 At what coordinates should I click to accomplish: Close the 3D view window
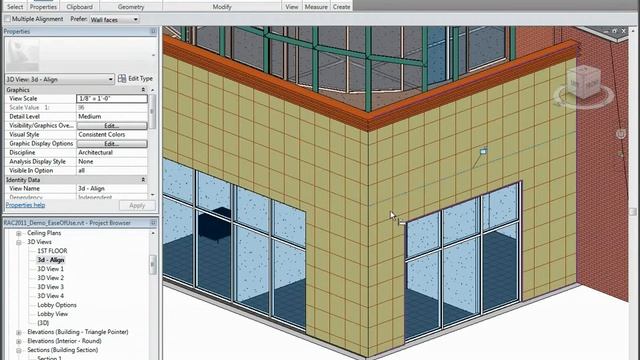click(x=623, y=31)
